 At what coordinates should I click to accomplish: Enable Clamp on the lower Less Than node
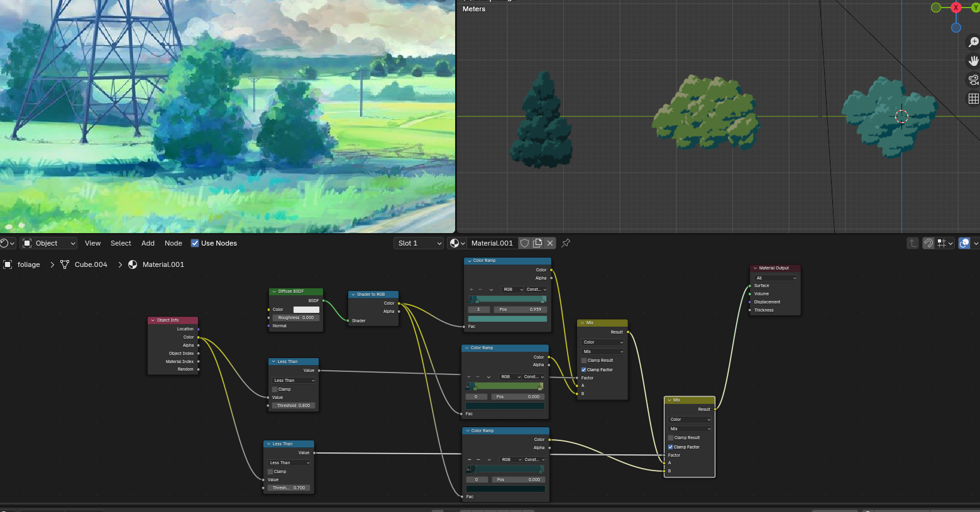click(270, 472)
